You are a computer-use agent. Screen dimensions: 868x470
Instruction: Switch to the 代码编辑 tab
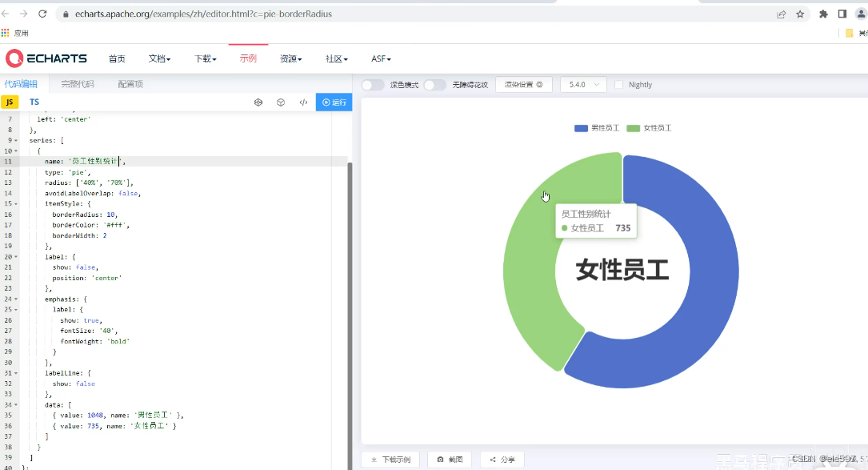[x=21, y=84]
